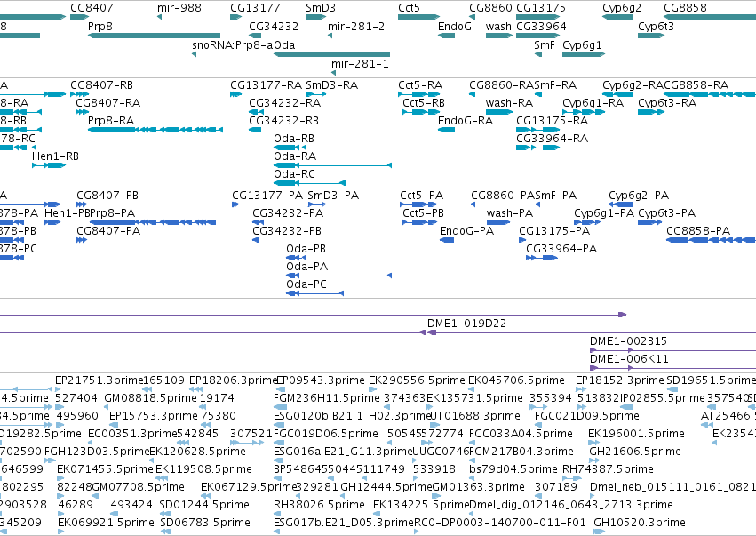The height and width of the screenshot is (536, 756).
Task: Select the EK045706.5prime insertion label
Action: click(516, 380)
